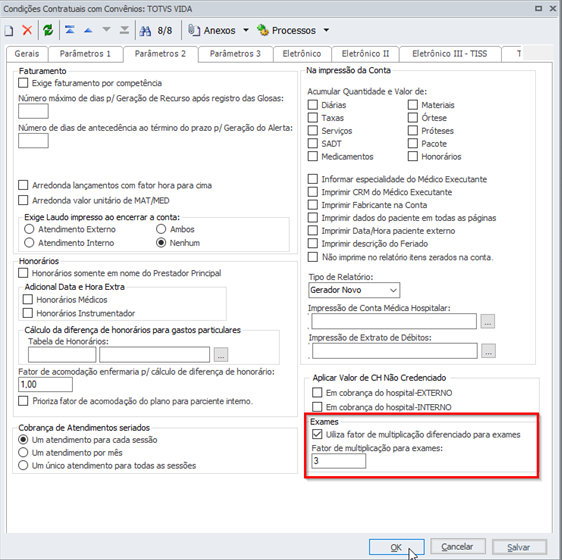Viewport: 562px width, 560px height.
Task: Check Em cobrança do hospital-EXTERNO
Action: tap(317, 393)
